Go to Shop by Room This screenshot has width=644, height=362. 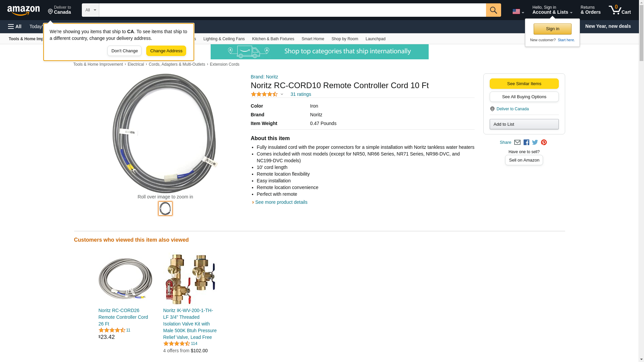pos(344,39)
